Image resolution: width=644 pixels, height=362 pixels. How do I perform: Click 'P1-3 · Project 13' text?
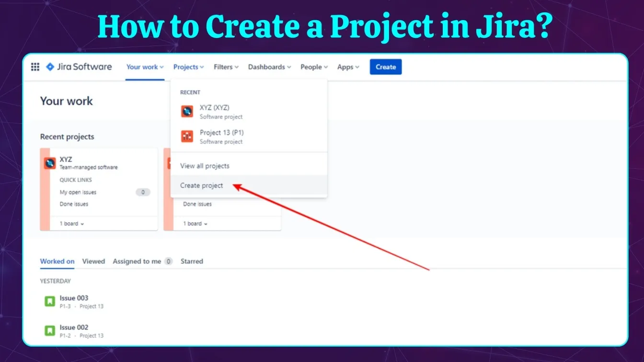81,306
